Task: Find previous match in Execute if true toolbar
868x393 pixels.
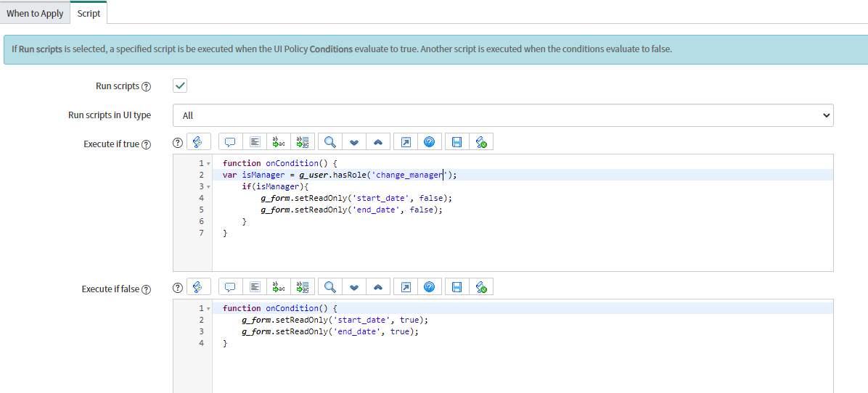Action: point(378,142)
